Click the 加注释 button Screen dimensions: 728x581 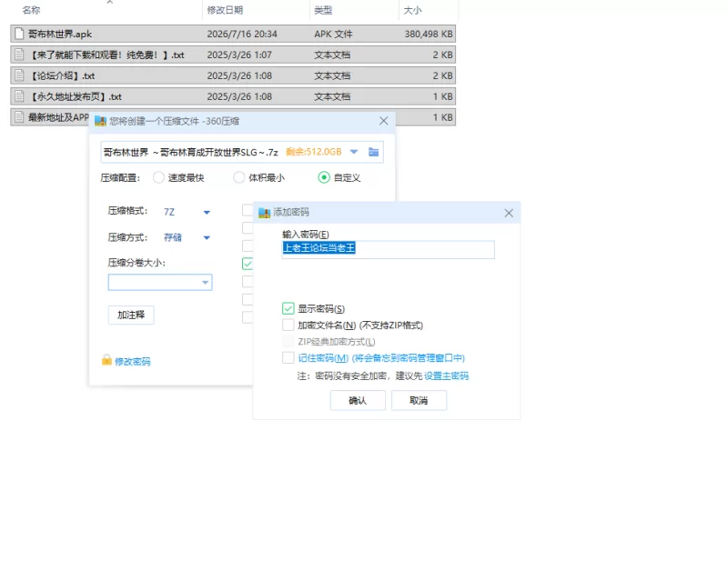131,315
